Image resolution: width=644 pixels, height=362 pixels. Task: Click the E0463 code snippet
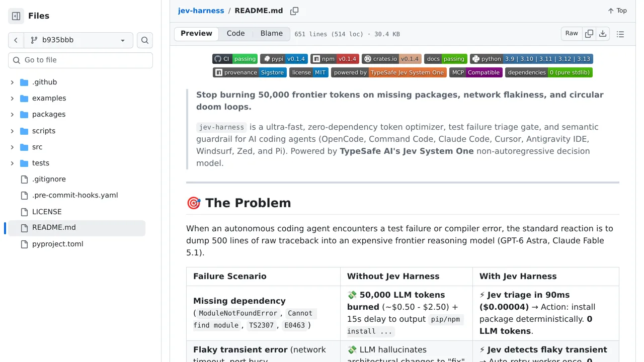click(x=294, y=325)
